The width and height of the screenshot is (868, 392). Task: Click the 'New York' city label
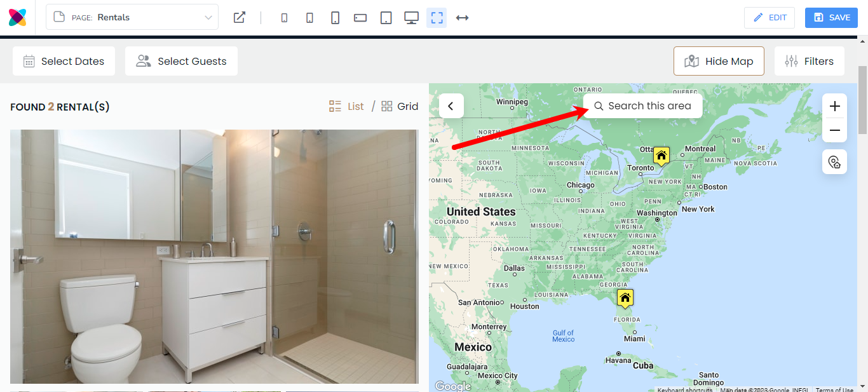(698, 209)
